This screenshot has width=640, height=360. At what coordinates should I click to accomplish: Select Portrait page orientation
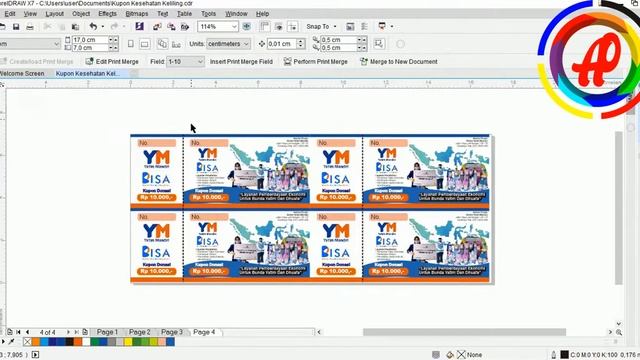[x=131, y=44]
